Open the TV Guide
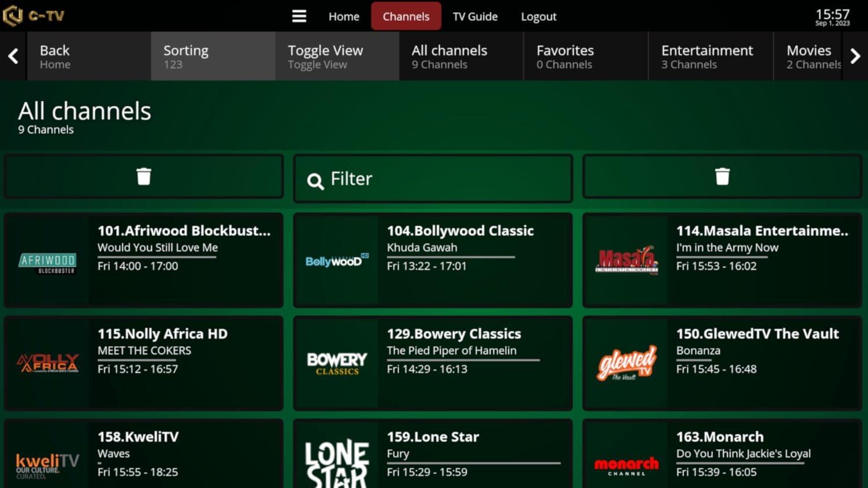The image size is (868, 488). 475,16
